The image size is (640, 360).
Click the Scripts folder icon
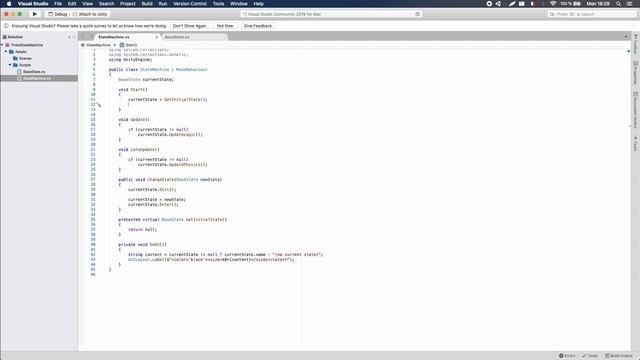click(x=16, y=65)
